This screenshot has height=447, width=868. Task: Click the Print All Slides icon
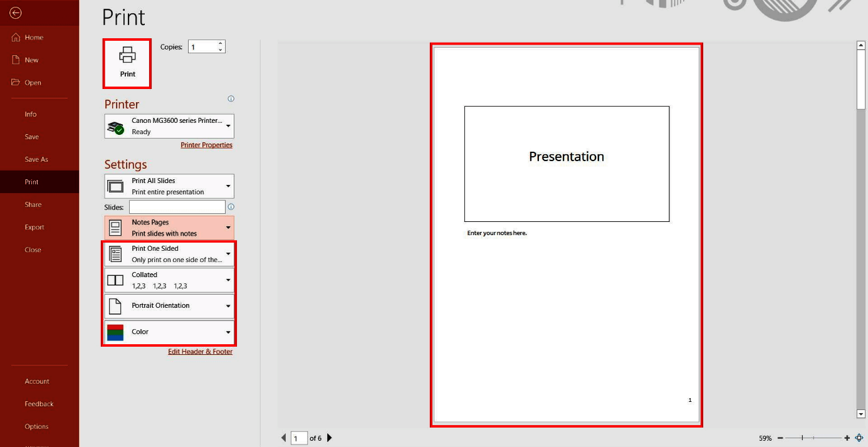click(x=115, y=186)
